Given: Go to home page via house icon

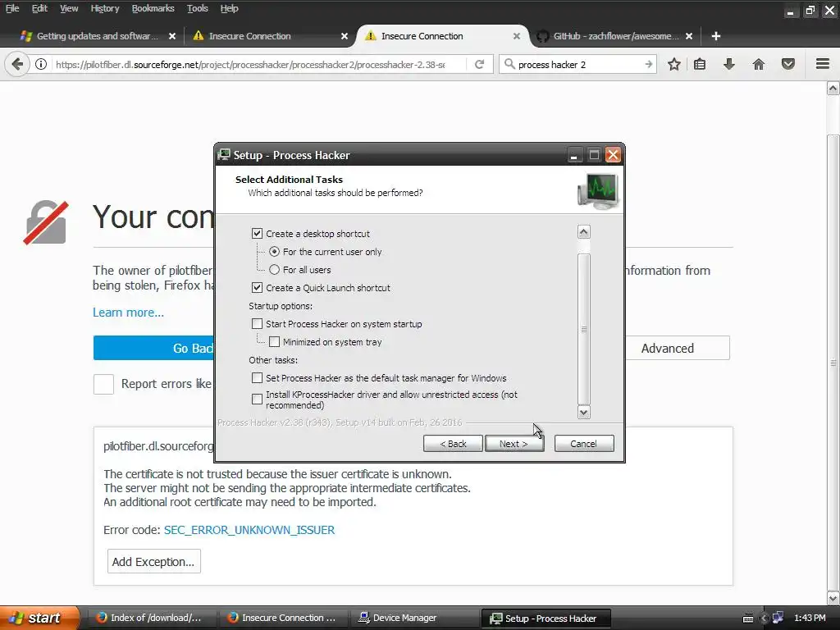Looking at the screenshot, I should click(759, 64).
